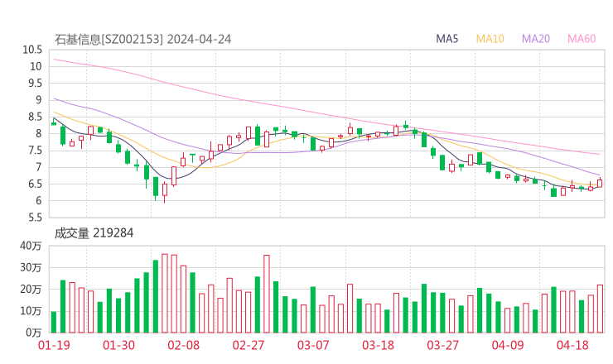Screen dimensions: 613x364
Task: Click the MA10 legend label
Action: coord(490,39)
